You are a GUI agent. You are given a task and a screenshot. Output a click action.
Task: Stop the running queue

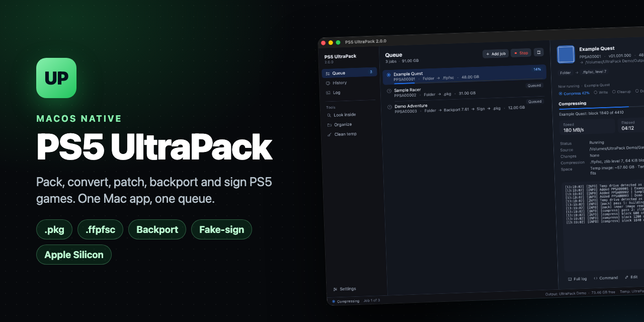tap(521, 53)
